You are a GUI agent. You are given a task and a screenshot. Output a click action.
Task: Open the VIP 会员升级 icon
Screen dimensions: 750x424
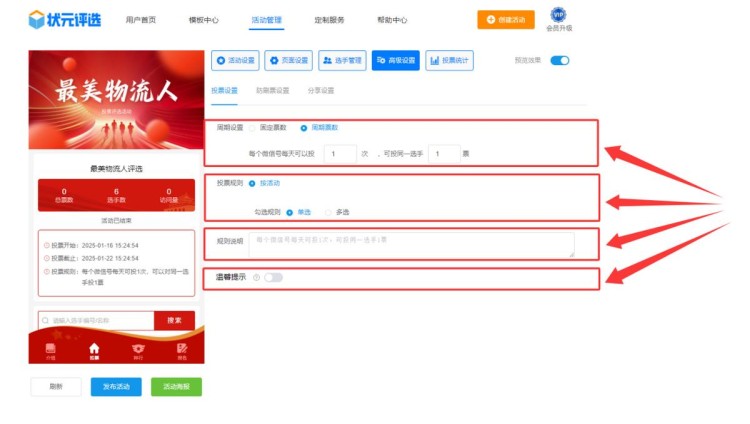click(559, 15)
